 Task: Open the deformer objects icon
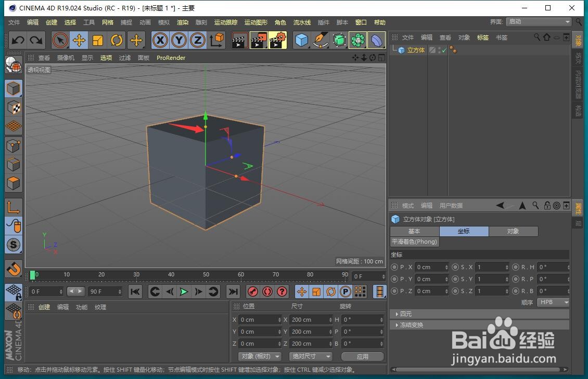(376, 40)
